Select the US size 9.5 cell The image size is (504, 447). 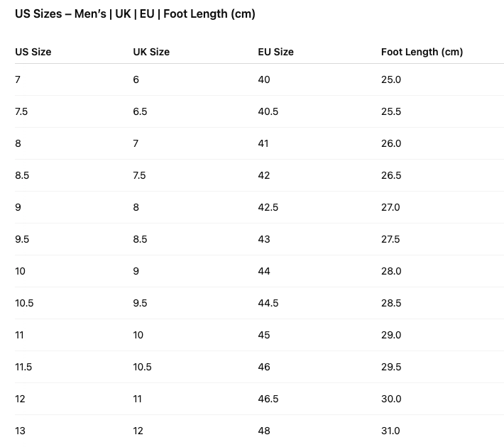[x=22, y=239]
